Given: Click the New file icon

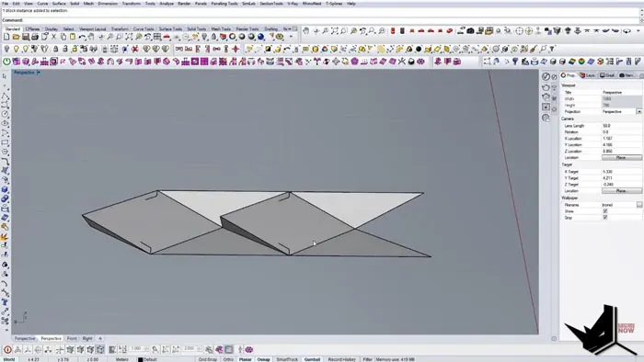Looking at the screenshot, I should (6, 38).
